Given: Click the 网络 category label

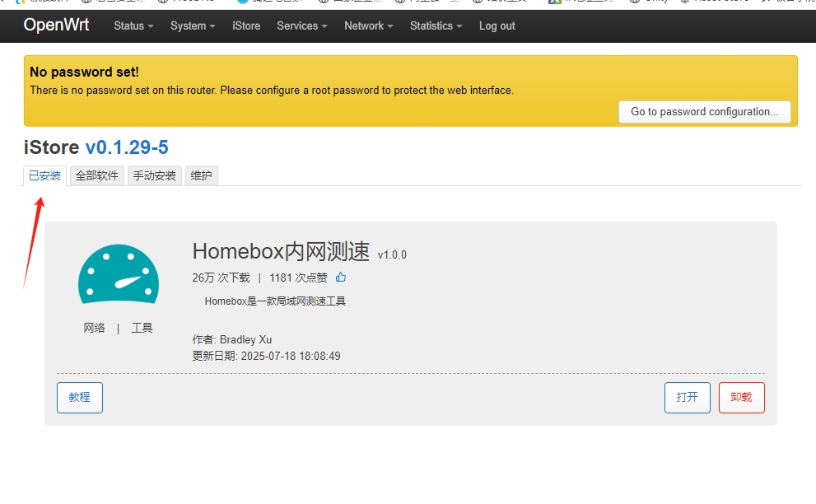Looking at the screenshot, I should click(x=94, y=328).
